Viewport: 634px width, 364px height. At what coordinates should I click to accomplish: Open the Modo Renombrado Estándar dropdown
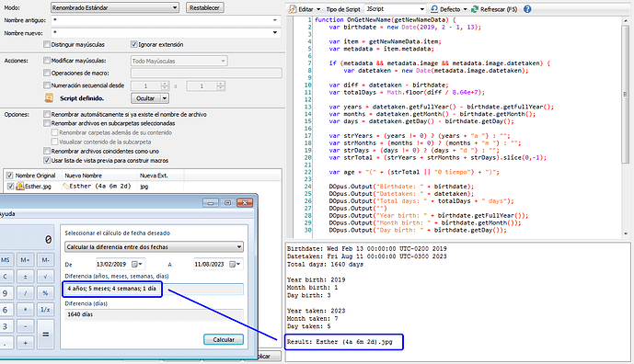point(115,7)
